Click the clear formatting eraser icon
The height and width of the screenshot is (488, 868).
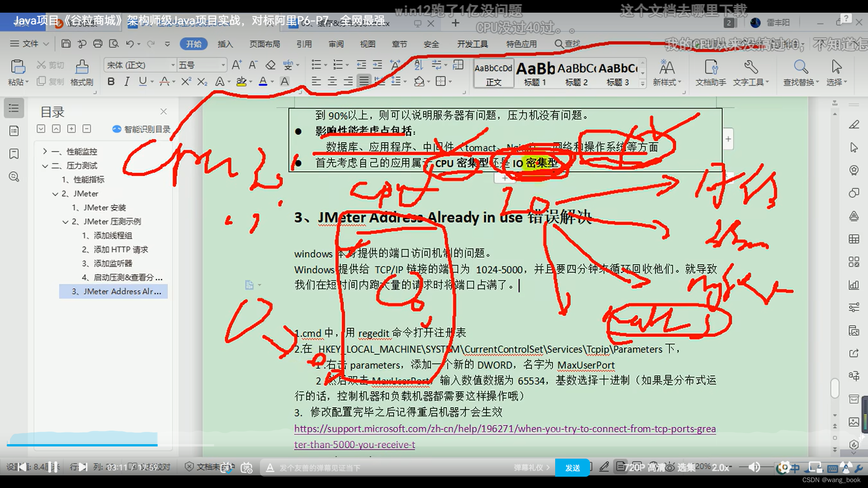coord(270,65)
